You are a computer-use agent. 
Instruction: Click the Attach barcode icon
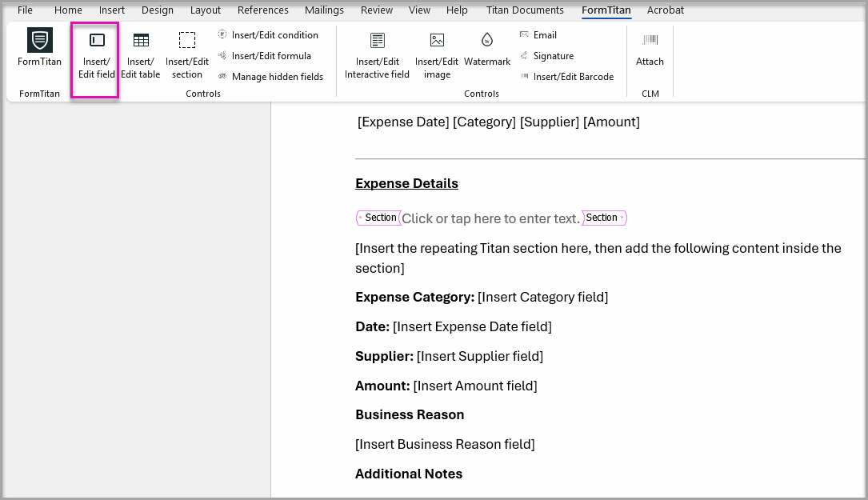tap(650, 40)
